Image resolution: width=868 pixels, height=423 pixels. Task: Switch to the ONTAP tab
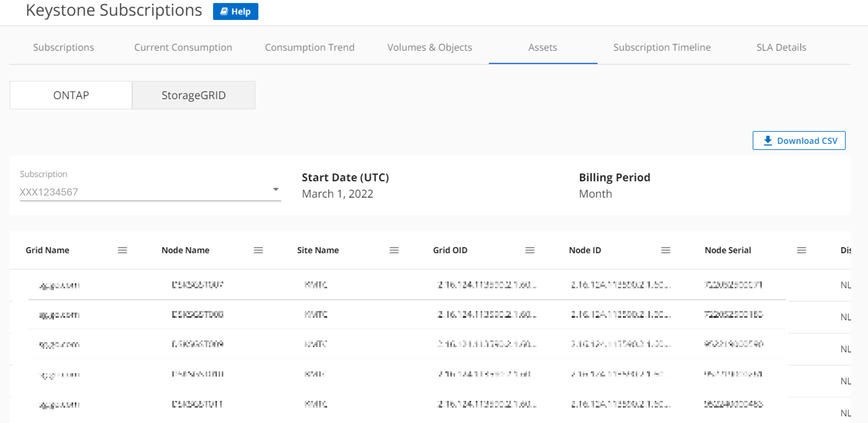tap(71, 95)
